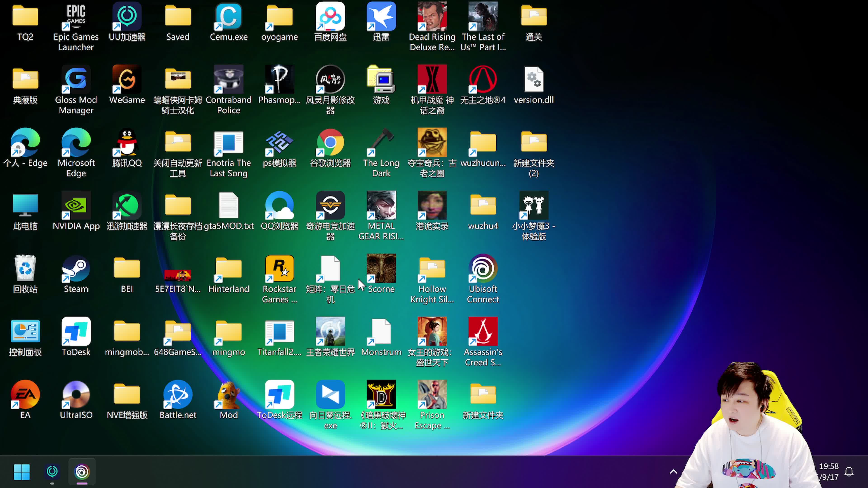The width and height of the screenshot is (868, 488).
Task: Switch to UU加速器 in the taskbar
Action: pos(52,472)
